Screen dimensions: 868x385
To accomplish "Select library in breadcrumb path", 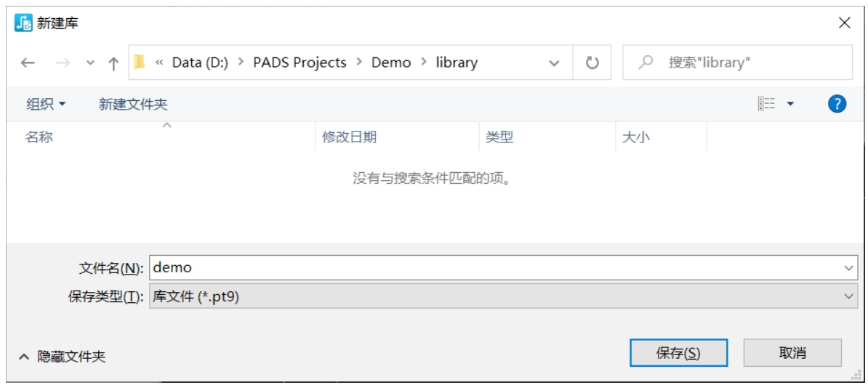I will pyautogui.click(x=457, y=62).
